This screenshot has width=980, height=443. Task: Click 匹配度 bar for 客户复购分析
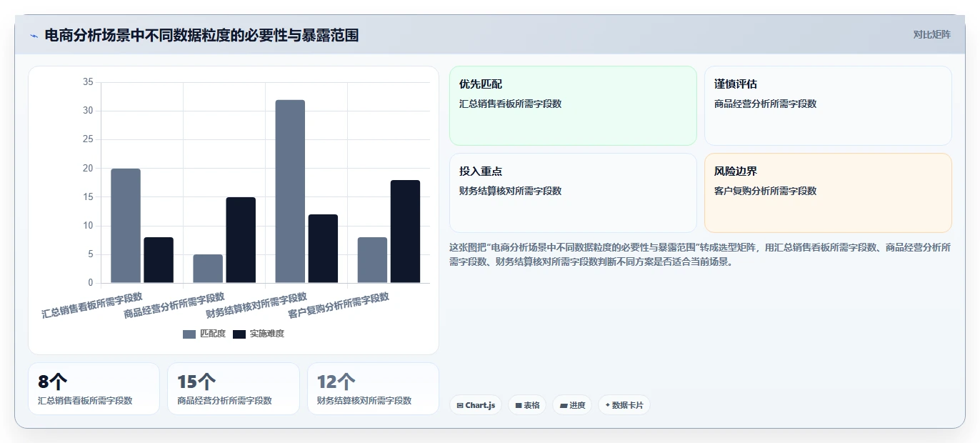[x=372, y=260]
